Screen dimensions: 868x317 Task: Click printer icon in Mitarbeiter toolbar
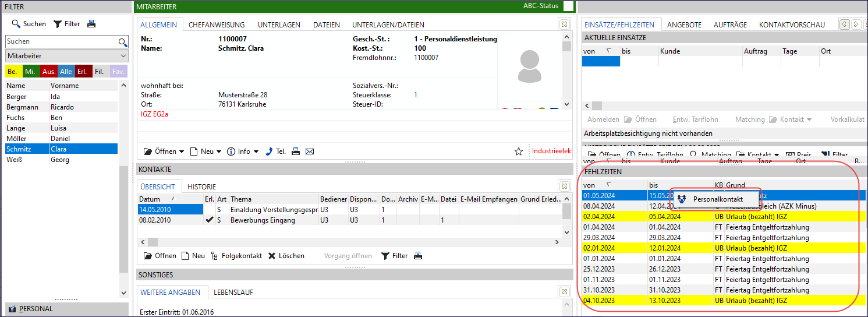(296, 152)
